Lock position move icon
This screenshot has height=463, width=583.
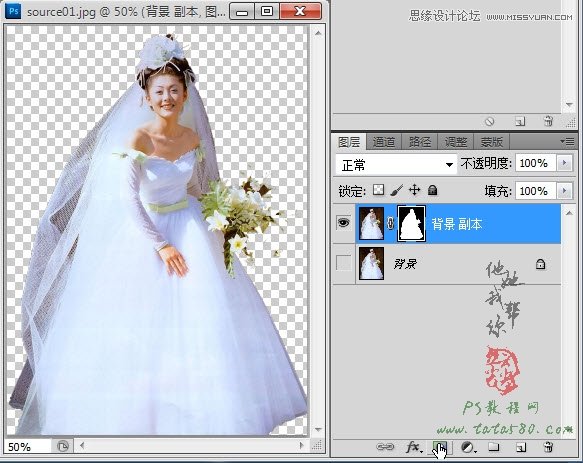(414, 190)
